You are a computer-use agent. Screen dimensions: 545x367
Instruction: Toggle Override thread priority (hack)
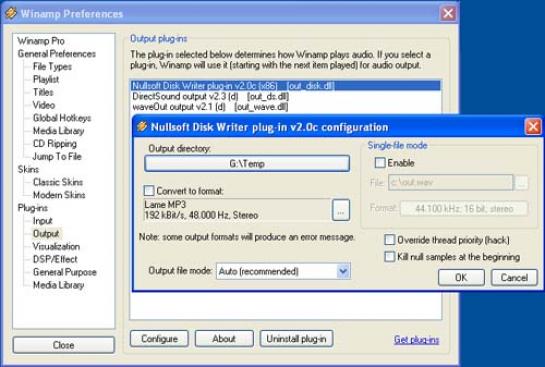(x=390, y=240)
